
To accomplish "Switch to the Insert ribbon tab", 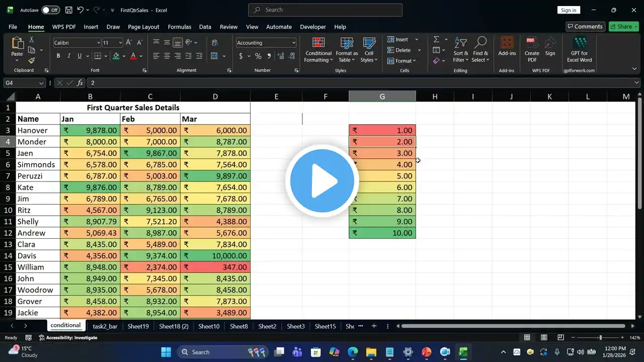I will [91, 27].
